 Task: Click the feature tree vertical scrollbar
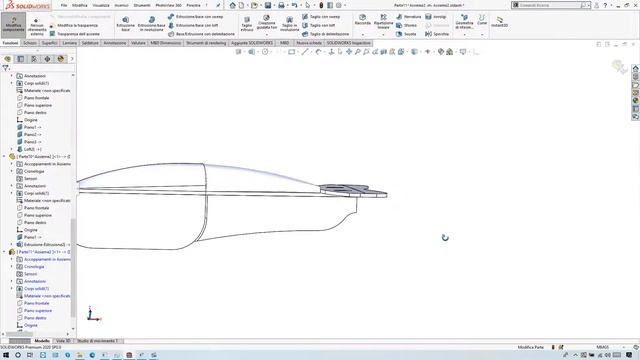point(73,267)
